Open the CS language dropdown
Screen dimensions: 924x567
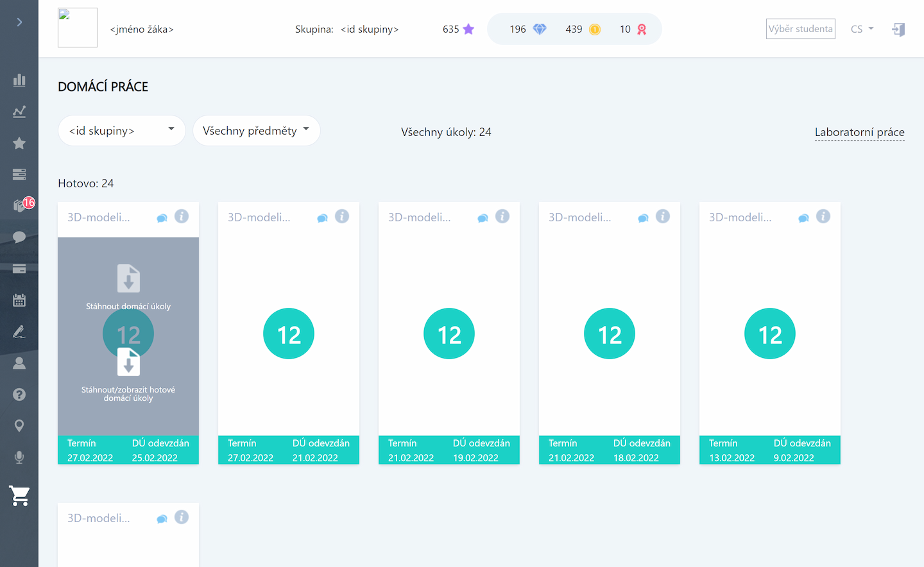coord(862,29)
